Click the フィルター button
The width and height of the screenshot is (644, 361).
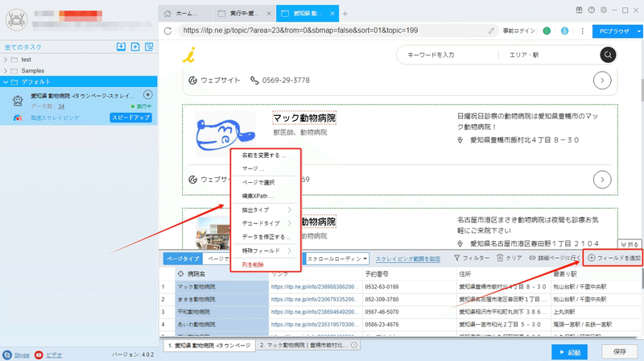472,258
